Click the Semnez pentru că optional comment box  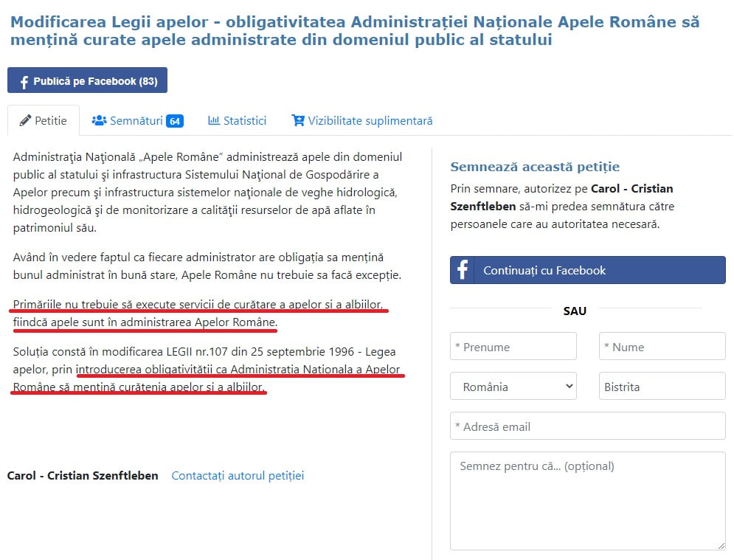(588, 501)
